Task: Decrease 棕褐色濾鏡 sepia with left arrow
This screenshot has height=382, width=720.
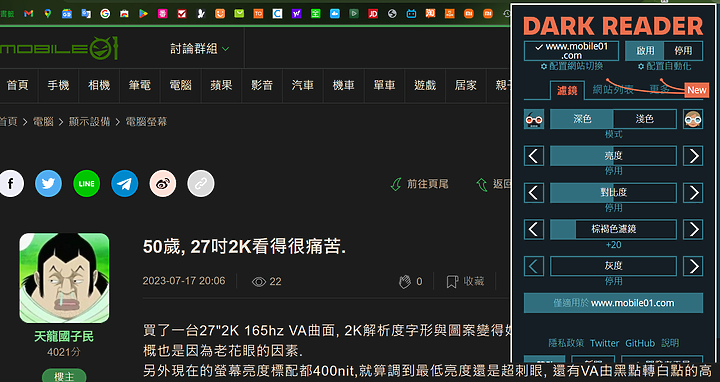Action: click(x=534, y=229)
